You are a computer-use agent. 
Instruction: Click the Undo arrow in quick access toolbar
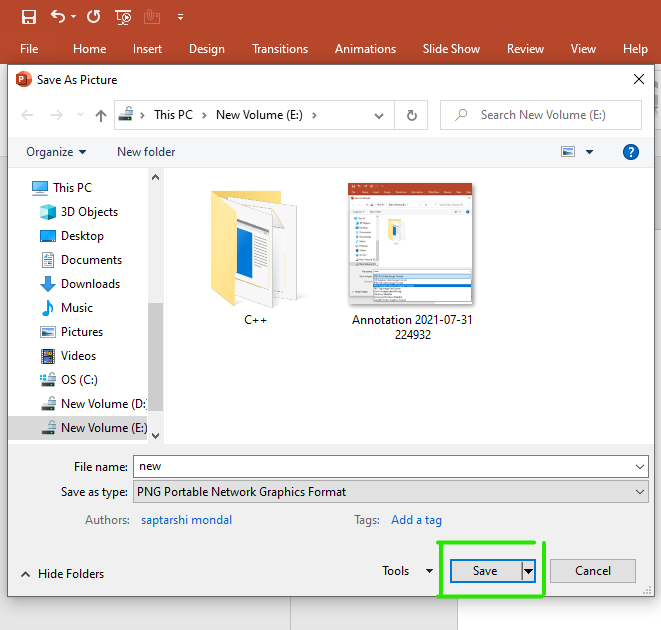click(58, 17)
